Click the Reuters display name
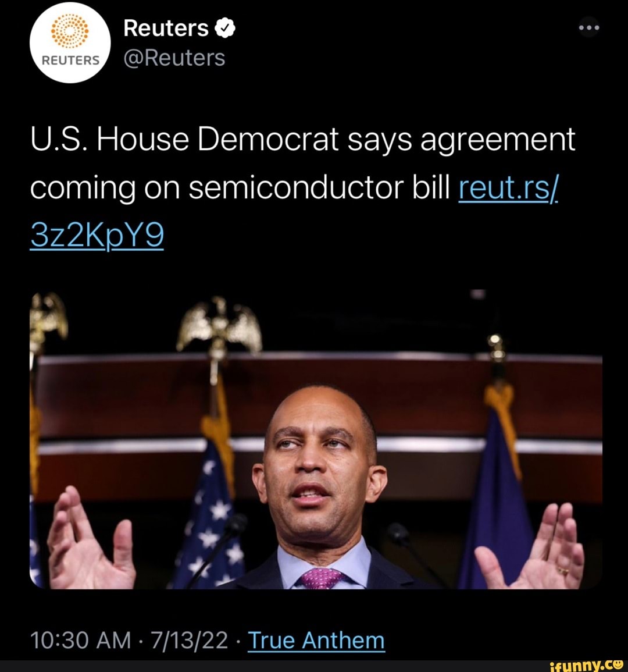The image size is (628, 672). [166, 29]
